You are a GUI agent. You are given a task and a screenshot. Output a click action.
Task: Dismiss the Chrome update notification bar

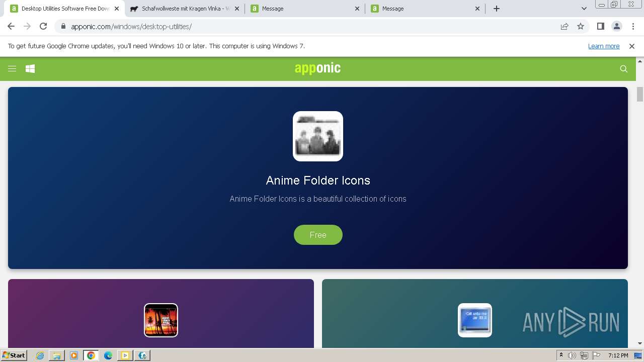632,46
